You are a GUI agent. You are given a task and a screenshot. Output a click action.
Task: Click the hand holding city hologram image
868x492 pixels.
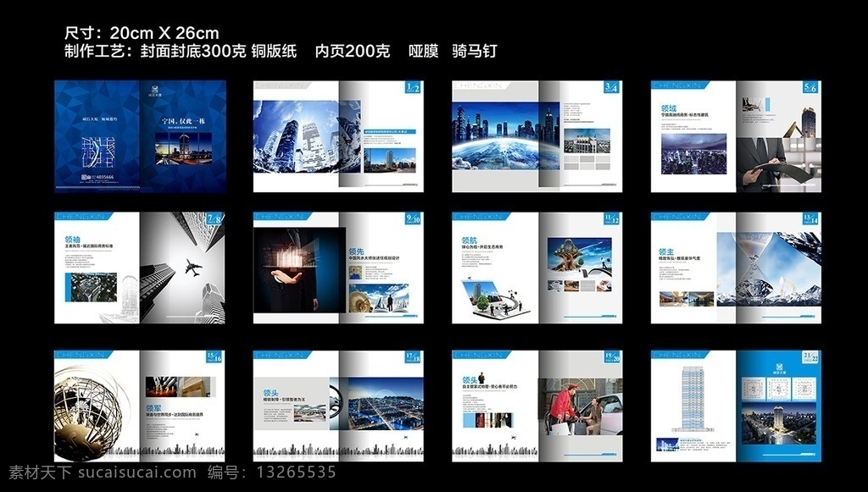(x=299, y=271)
